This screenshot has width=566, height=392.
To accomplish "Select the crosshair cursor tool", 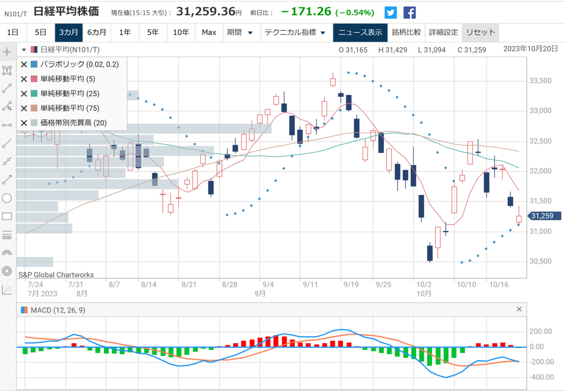I will tap(7, 51).
